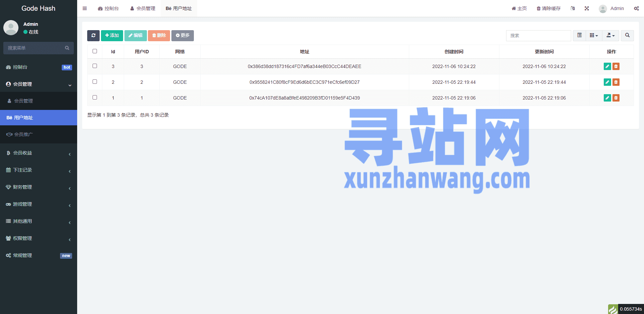Click the 更新时间 column header
644x314 pixels.
(544, 52)
